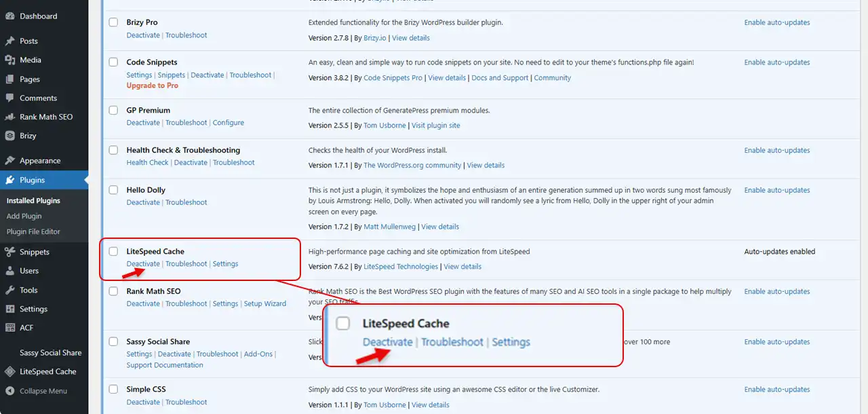Image resolution: width=868 pixels, height=414 pixels.
Task: Open Setup Wizard for Rank Math SEO
Action: [264, 304]
